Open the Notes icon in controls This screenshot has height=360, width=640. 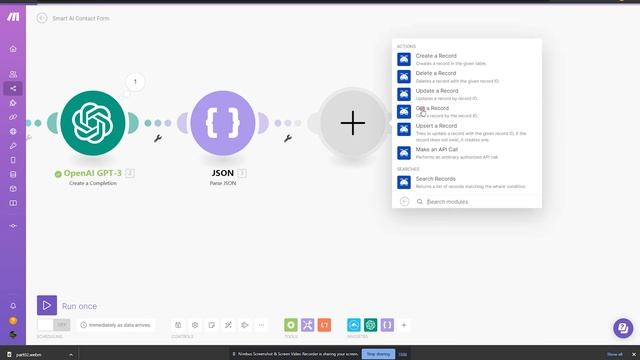pos(211,325)
